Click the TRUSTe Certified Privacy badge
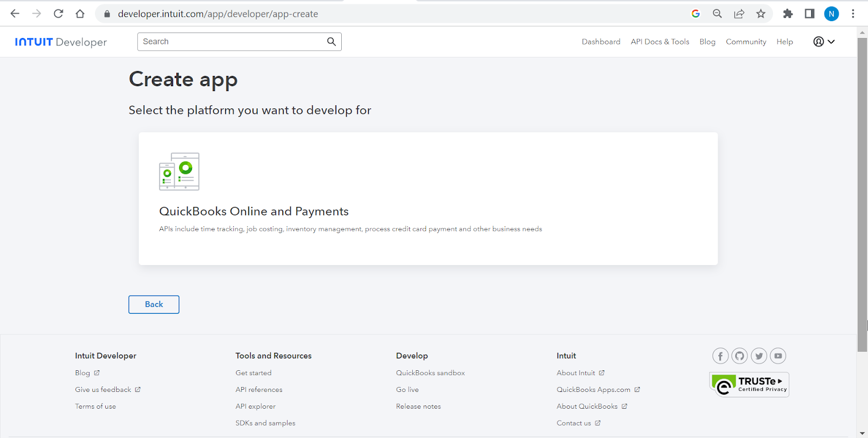Viewport: 868px width, 438px height. 749,385
